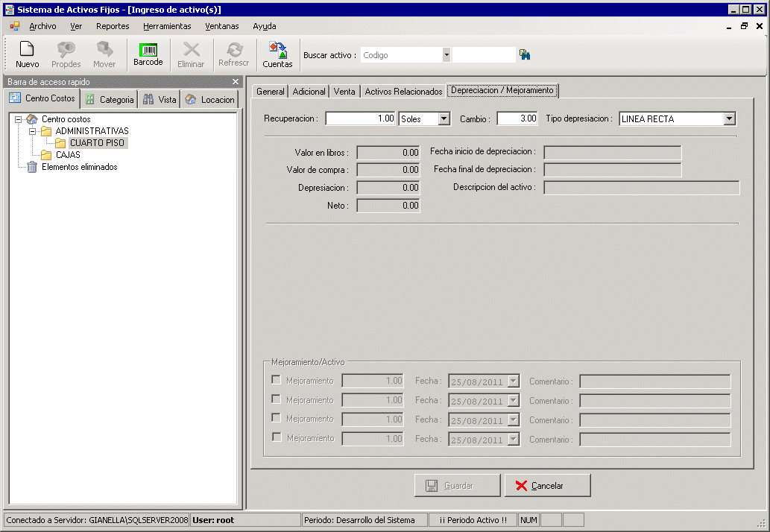This screenshot has height=532, width=770.
Task: Click the Cambio value input field
Action: pyautogui.click(x=517, y=118)
